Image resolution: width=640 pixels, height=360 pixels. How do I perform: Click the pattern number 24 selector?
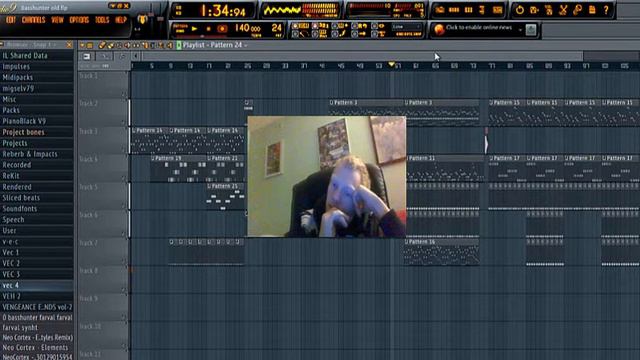[276, 28]
